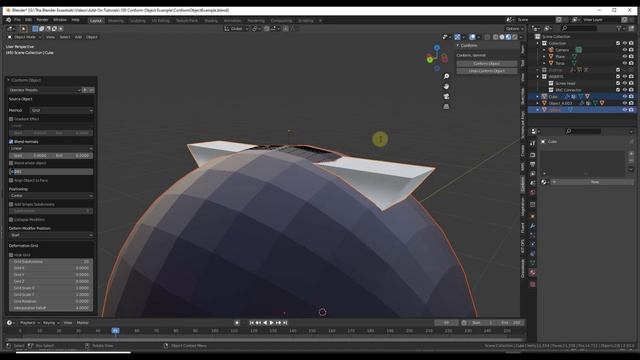Image resolution: width=640 pixels, height=360 pixels.
Task: Open the Deform Modifier Position dropdown
Action: pos(51,235)
